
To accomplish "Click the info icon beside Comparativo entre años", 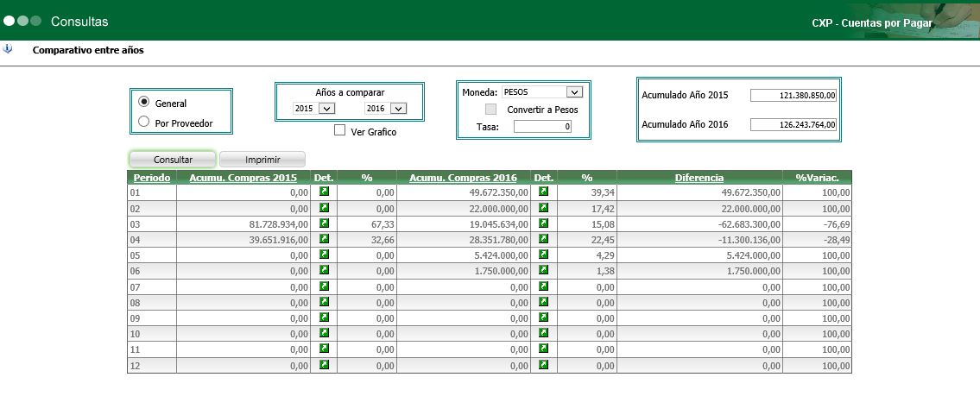I will tap(8, 48).
